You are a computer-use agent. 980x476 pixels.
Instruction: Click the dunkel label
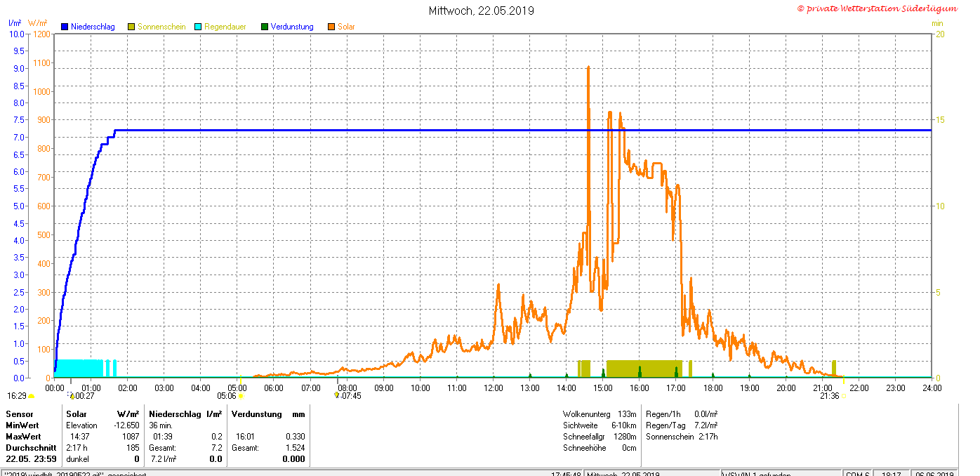77,459
